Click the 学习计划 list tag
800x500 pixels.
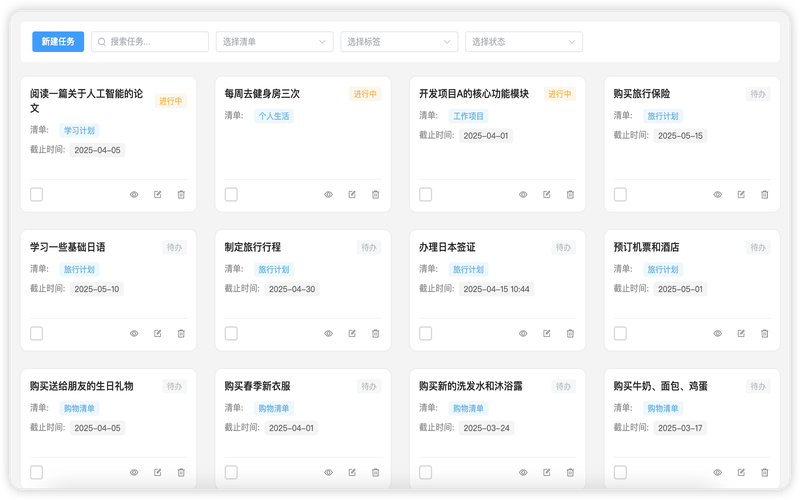click(79, 131)
